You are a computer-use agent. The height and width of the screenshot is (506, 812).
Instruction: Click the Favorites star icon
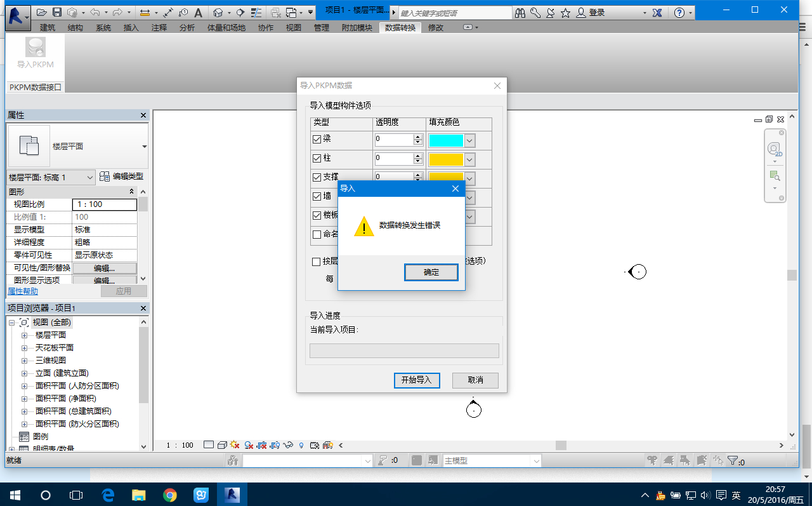click(x=565, y=13)
